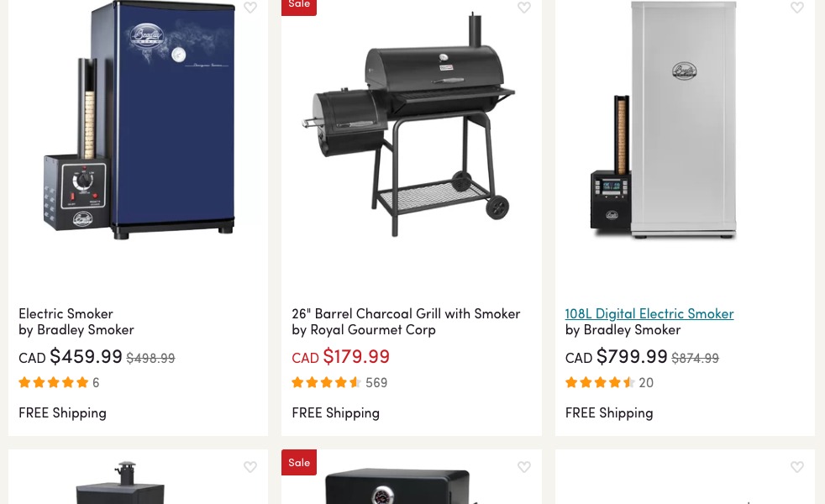Click the CAD $799.99 price
Viewport: 825px width, 504px height.
tap(616, 357)
